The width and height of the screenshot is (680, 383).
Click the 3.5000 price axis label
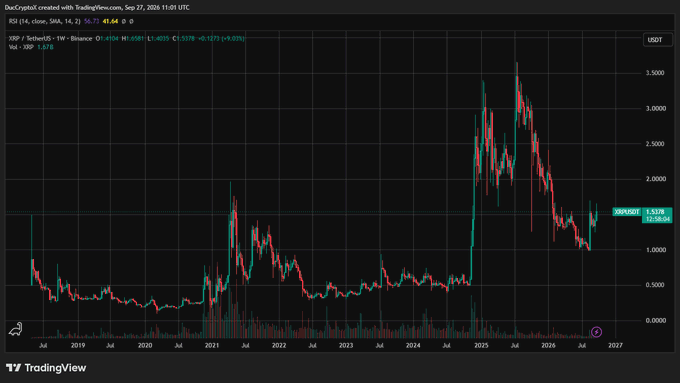tap(655, 73)
